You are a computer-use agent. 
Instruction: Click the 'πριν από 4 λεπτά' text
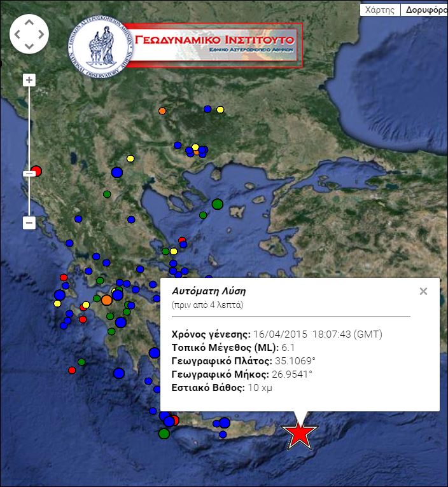coord(207,305)
